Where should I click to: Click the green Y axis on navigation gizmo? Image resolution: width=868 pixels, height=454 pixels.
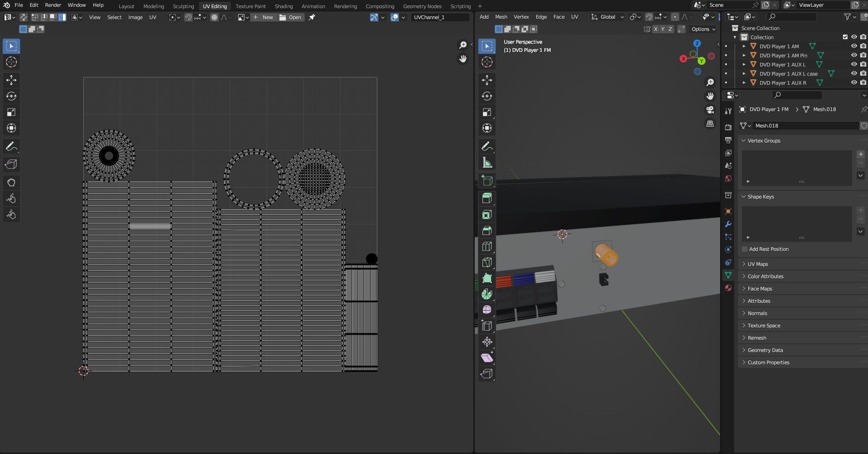(701, 61)
